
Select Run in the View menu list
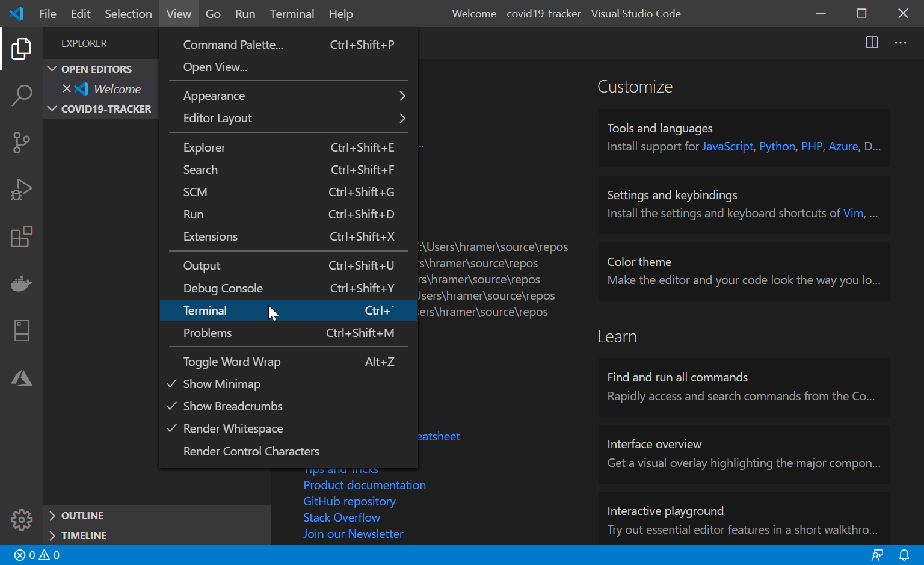[x=289, y=214]
